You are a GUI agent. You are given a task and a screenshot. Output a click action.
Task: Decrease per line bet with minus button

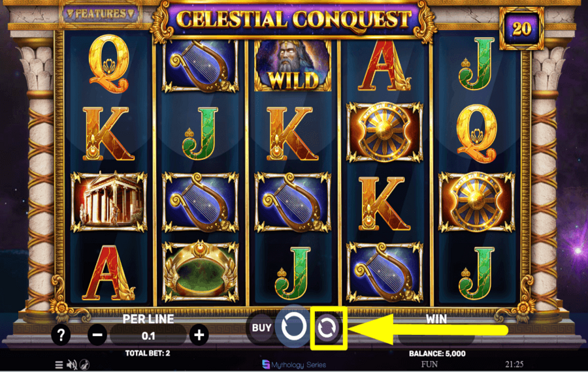(x=97, y=334)
